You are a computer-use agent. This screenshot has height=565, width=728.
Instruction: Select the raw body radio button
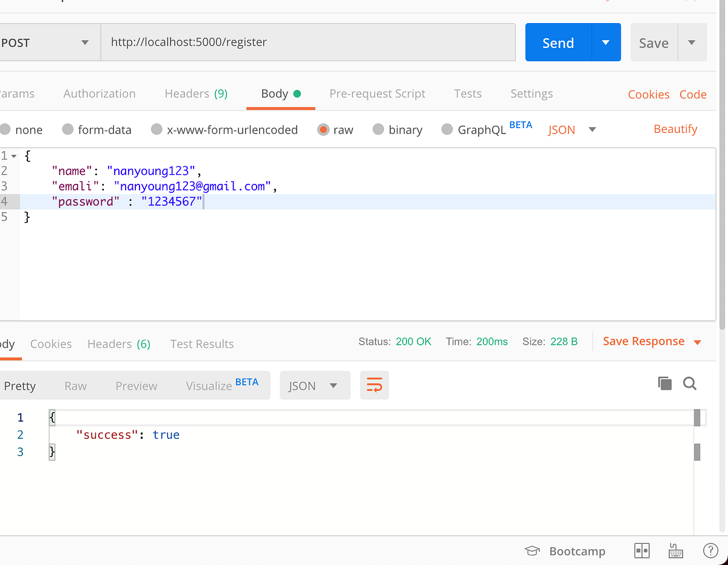[323, 129]
